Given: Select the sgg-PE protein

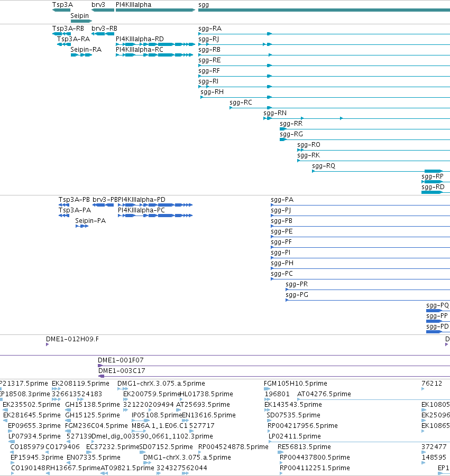Looking at the screenshot, I should (360, 237).
